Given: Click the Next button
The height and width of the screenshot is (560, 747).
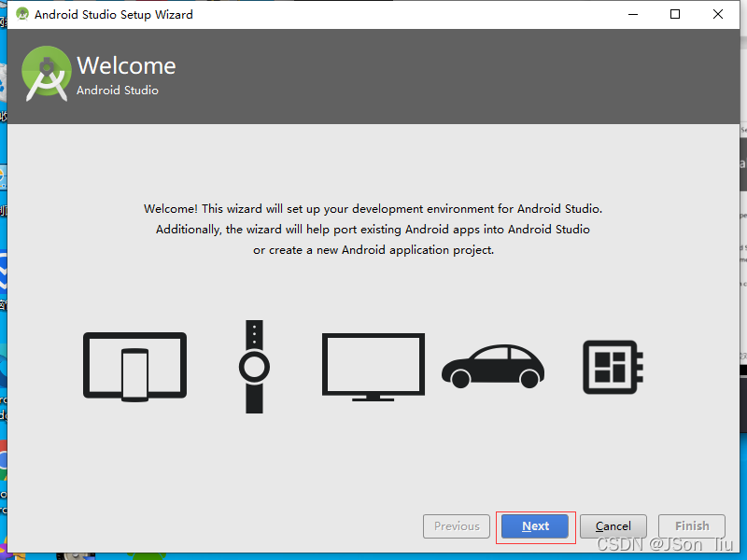Looking at the screenshot, I should (x=535, y=526).
